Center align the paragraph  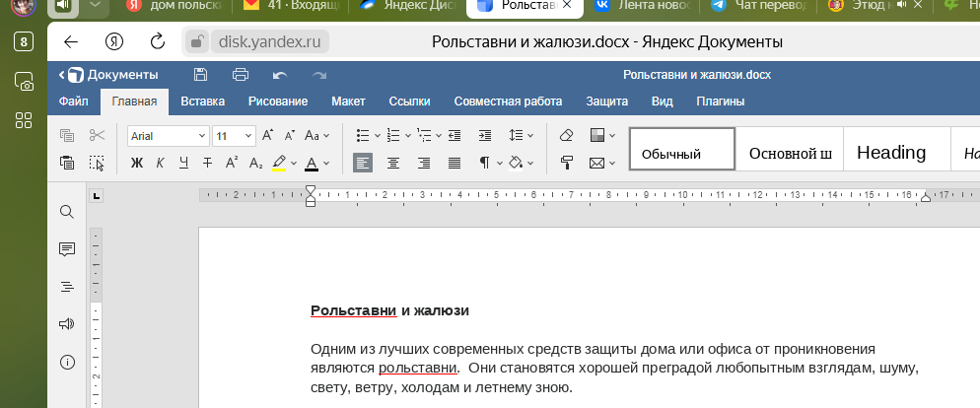pos(393,163)
